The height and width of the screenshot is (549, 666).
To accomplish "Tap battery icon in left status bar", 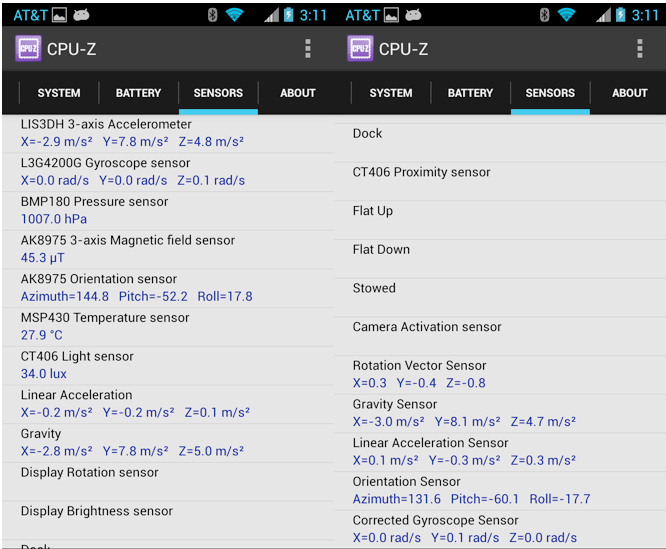I will (x=289, y=15).
